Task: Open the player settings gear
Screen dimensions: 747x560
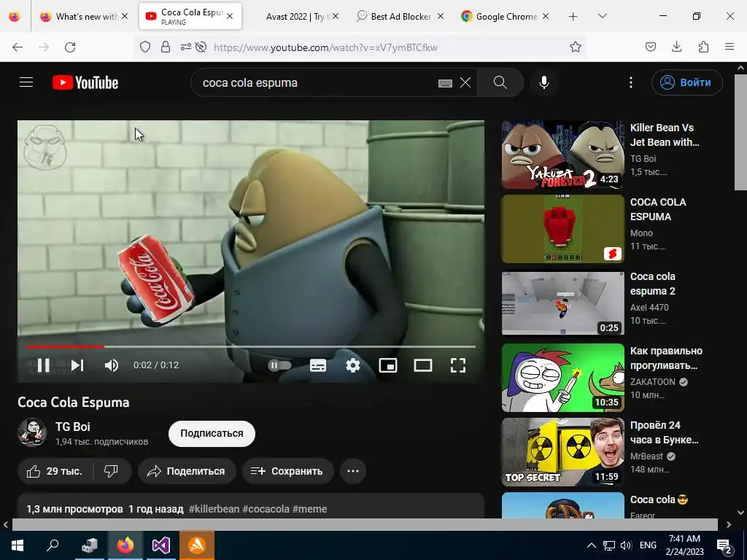Action: pos(353,365)
